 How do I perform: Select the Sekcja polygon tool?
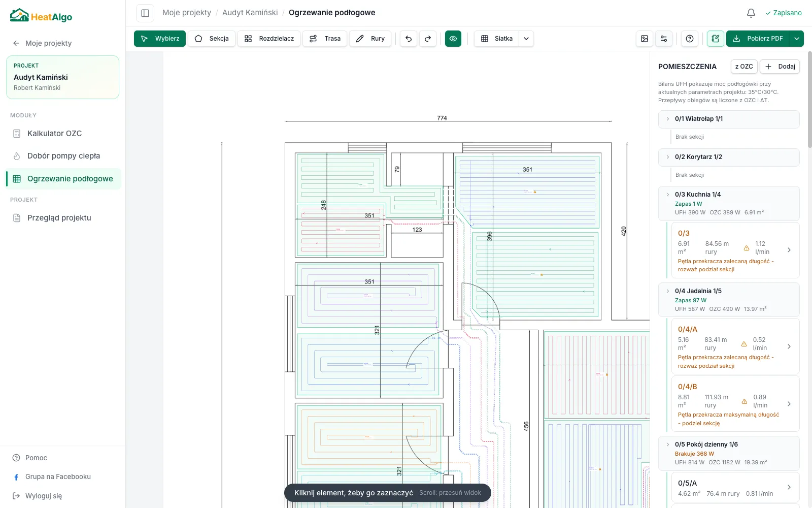(x=212, y=39)
